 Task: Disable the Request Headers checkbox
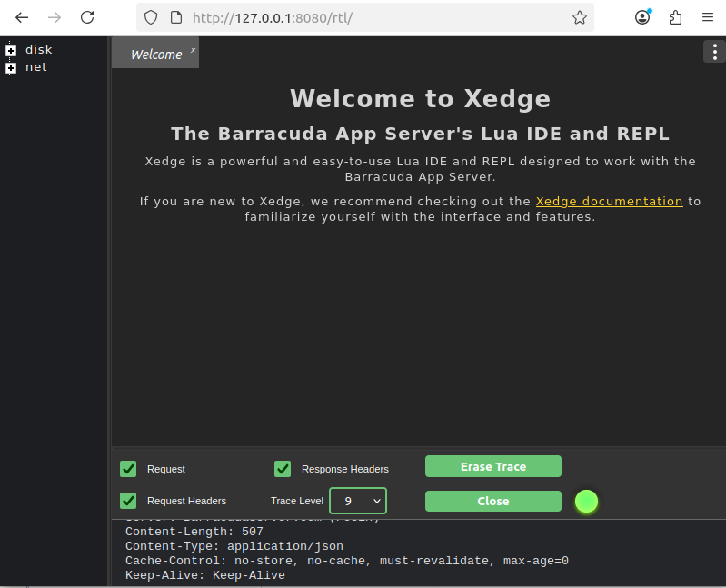(x=128, y=501)
